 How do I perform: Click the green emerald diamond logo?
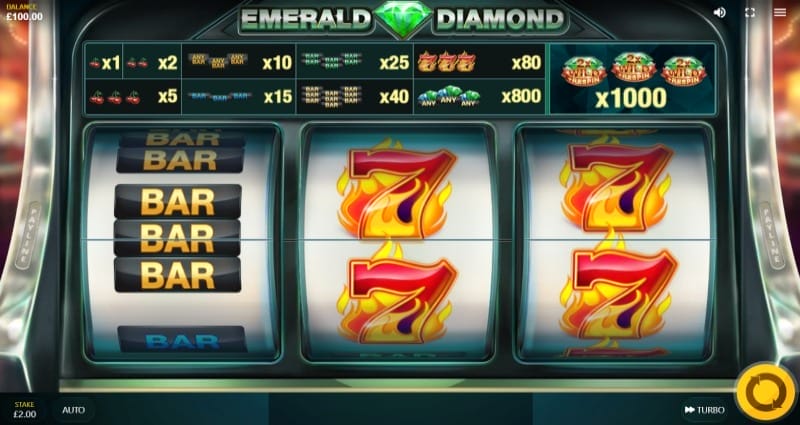pyautogui.click(x=403, y=19)
